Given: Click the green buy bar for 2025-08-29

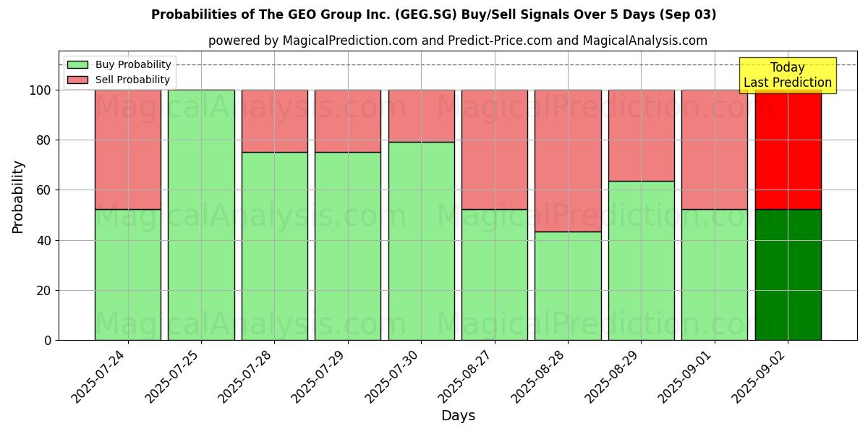Looking at the screenshot, I should [x=641, y=260].
